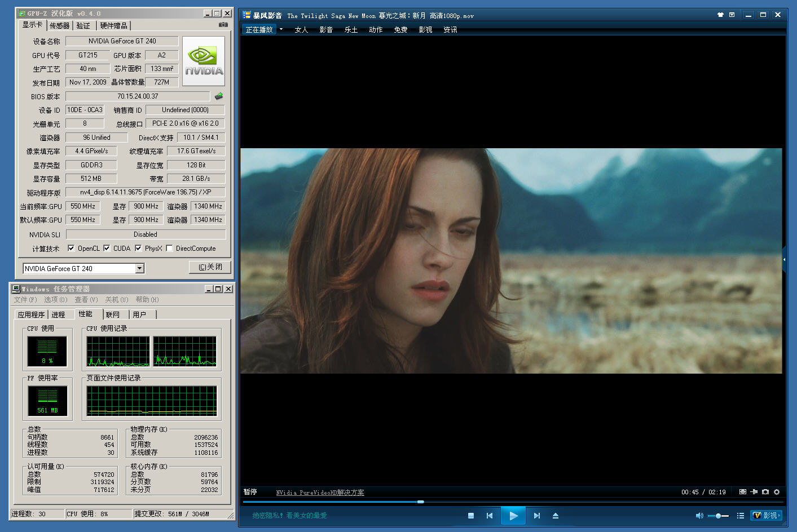Click the video seek bar handle
The height and width of the screenshot is (532, 797).
tap(421, 502)
